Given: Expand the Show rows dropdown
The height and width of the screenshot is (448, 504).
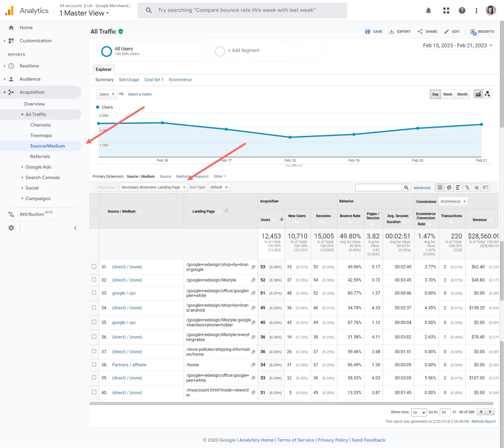Looking at the screenshot, I should click(419, 412).
